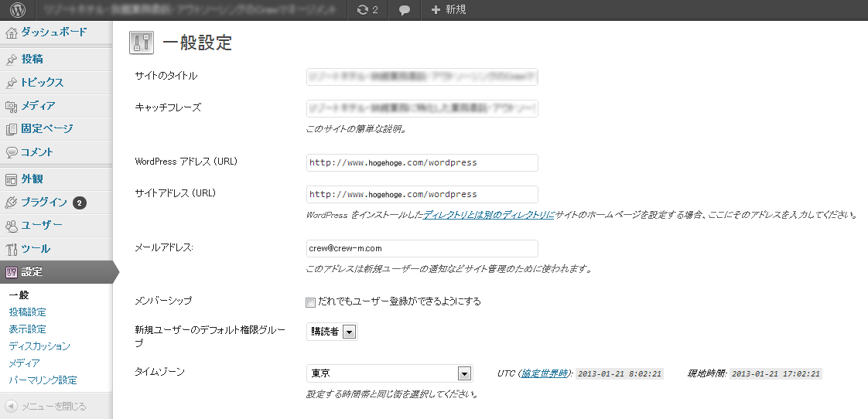Open ディスカッション settings submenu

pyautogui.click(x=39, y=346)
